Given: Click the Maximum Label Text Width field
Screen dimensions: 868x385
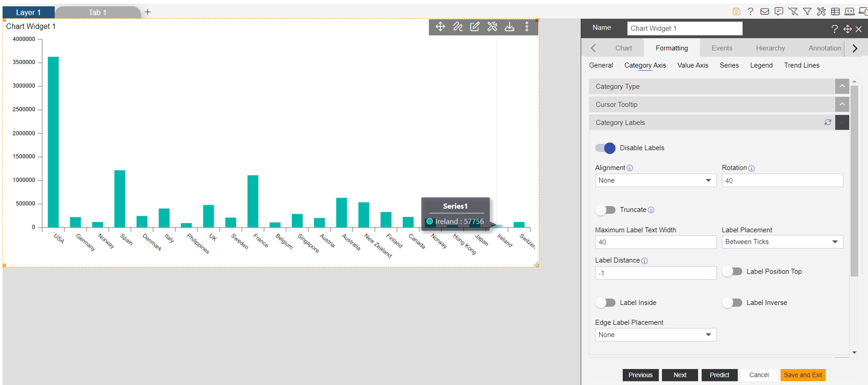Looking at the screenshot, I should click(655, 242).
